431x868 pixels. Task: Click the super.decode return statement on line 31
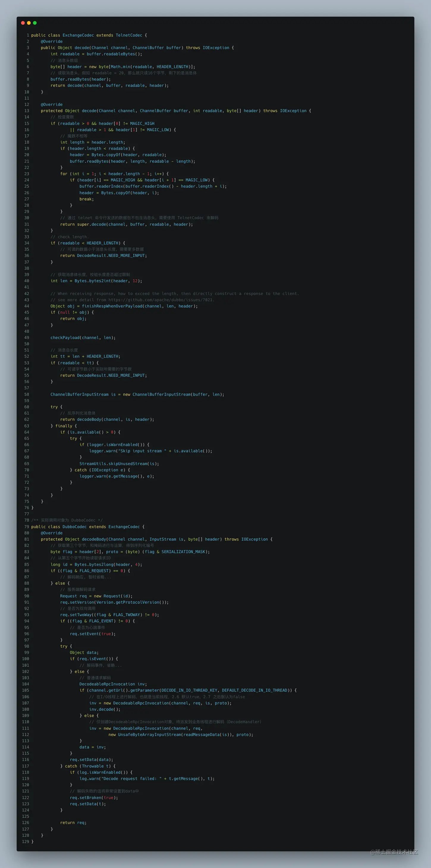tap(127, 225)
